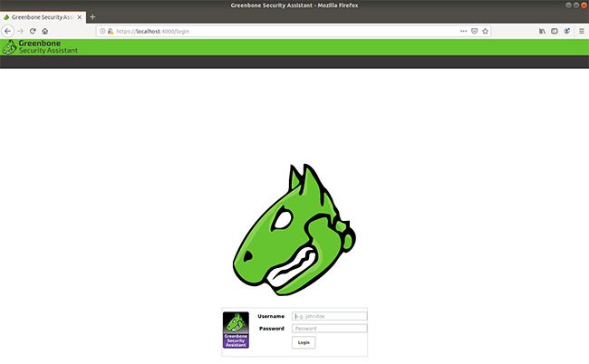
Task: View the insecure connection lock warning icon
Action: 111,31
